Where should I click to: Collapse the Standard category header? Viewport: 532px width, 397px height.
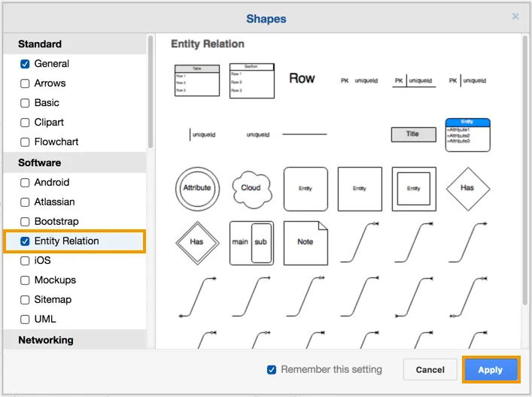point(40,44)
